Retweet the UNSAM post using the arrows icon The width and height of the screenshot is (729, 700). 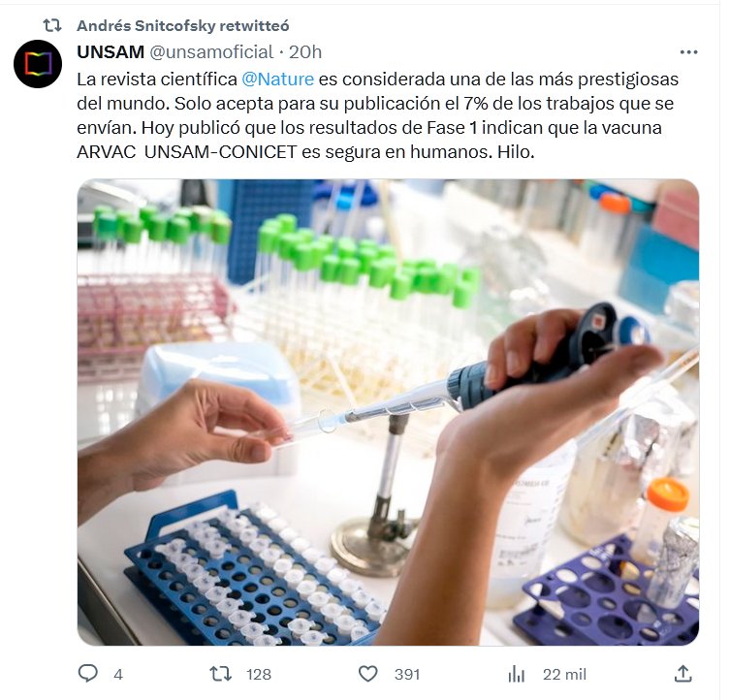[222, 673]
